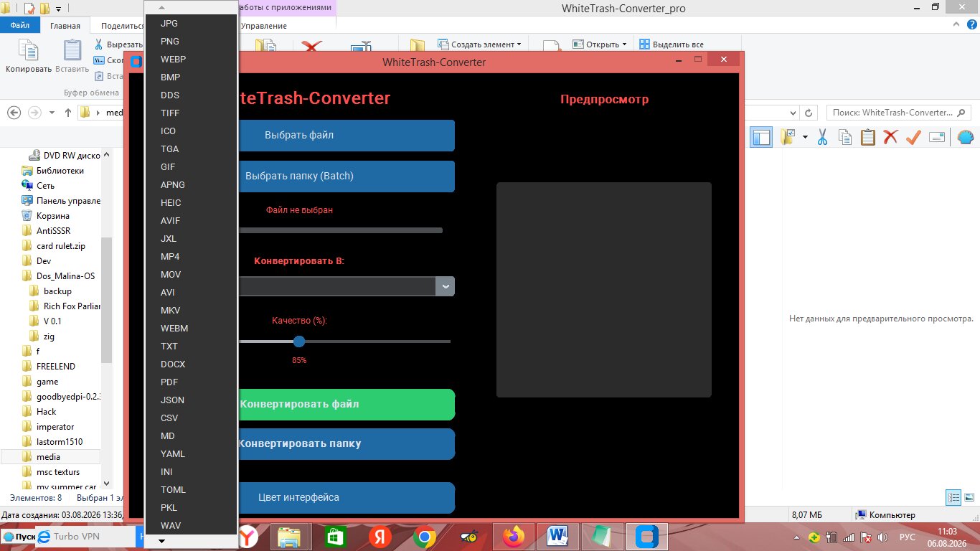Open the Windows Store taskbar icon
Viewport: 980px width, 551px height.
click(336, 537)
